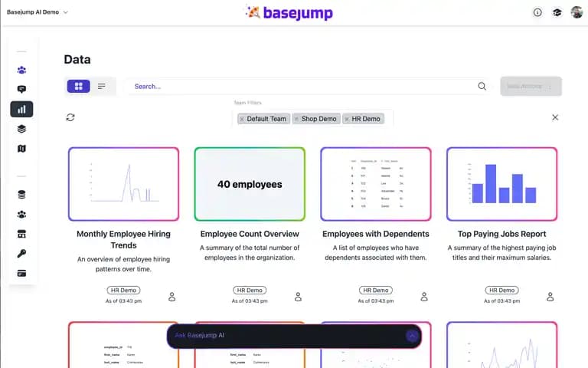Click the search magnifier icon
588x368 pixels.
(x=482, y=87)
